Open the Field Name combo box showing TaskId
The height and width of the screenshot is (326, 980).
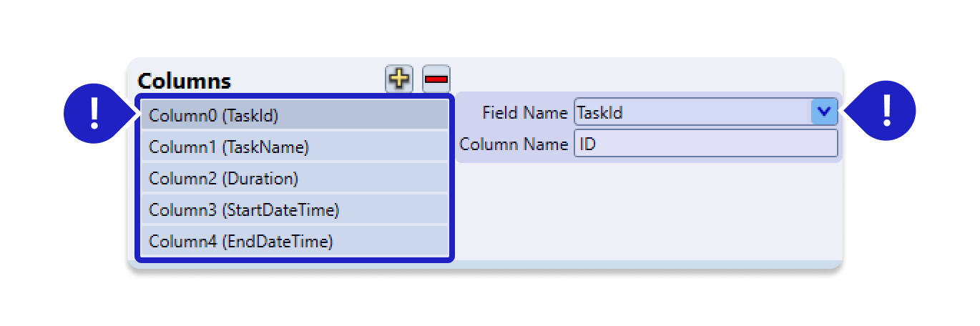692,112
